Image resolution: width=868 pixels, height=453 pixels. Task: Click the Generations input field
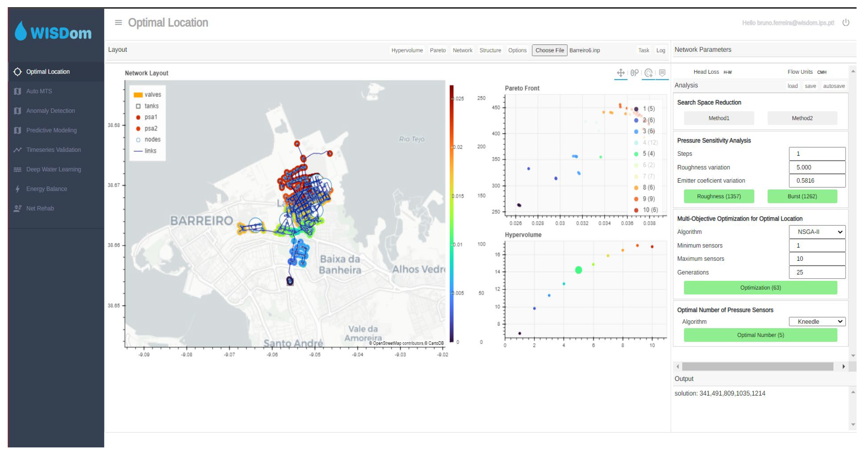click(817, 272)
